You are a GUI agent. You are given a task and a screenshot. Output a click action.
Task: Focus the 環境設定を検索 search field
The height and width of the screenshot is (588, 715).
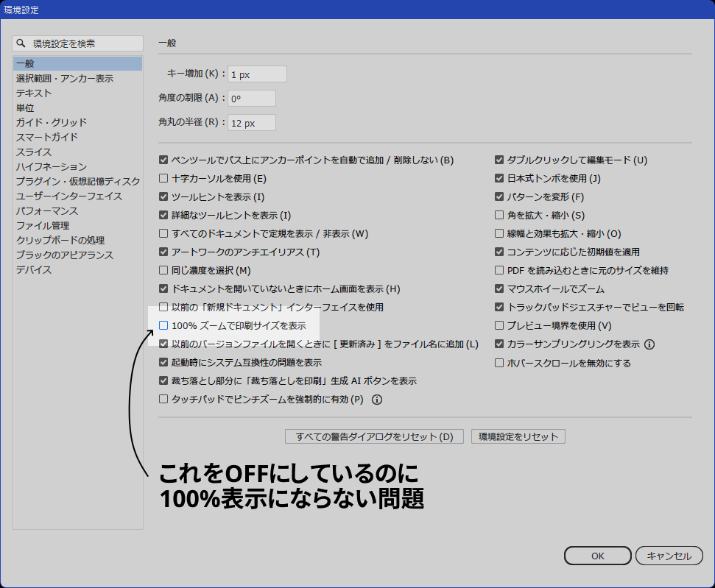coord(77,43)
